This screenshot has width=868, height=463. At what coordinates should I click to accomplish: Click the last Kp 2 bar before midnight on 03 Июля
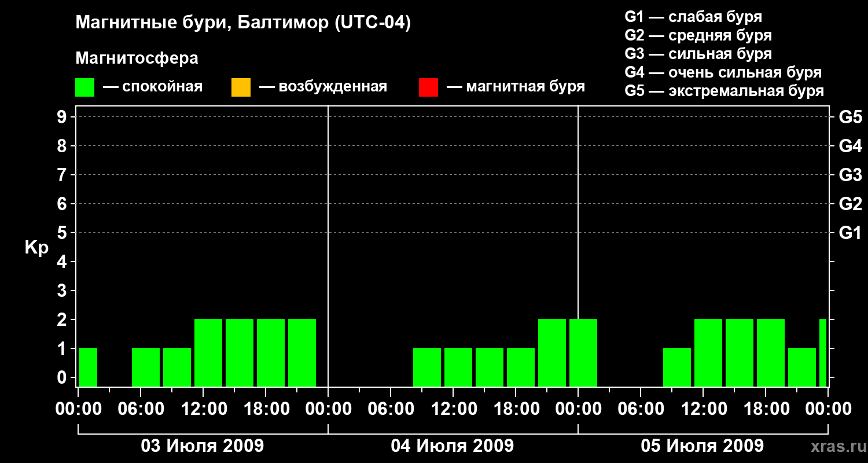pos(302,352)
